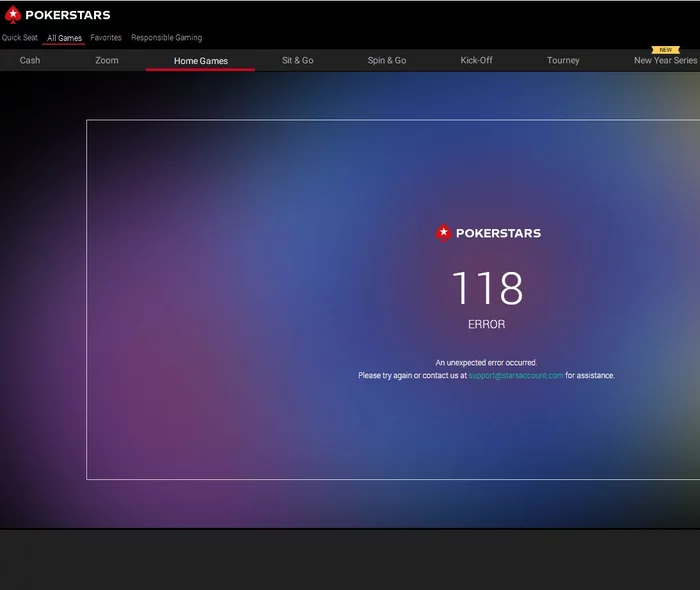Select the Zoom games tab

pyautogui.click(x=107, y=60)
